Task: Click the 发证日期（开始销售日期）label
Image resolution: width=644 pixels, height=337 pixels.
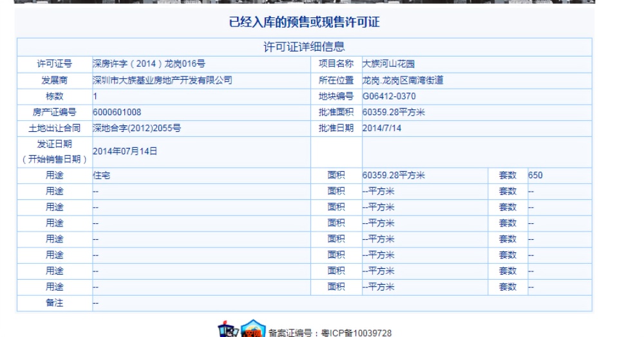Action: (x=55, y=152)
